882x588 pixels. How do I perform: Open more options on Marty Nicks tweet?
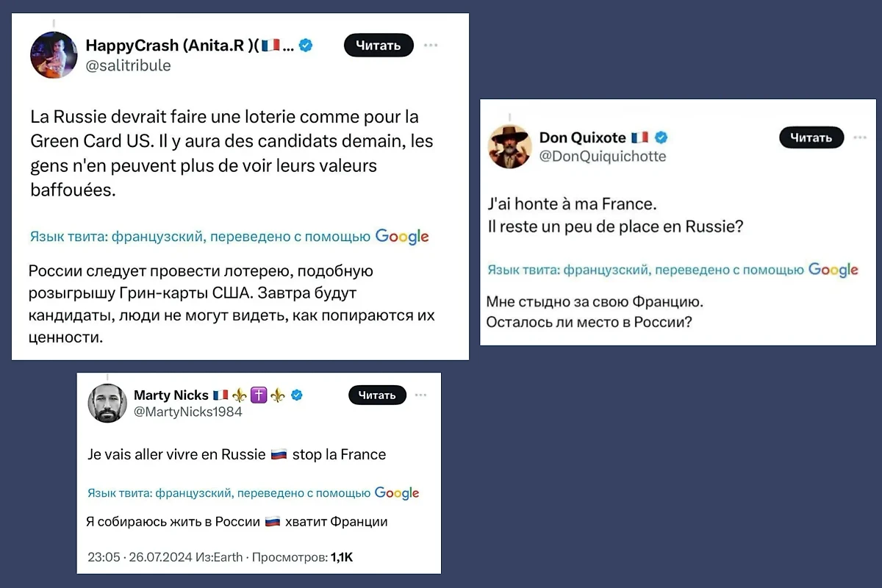pyautogui.click(x=420, y=395)
